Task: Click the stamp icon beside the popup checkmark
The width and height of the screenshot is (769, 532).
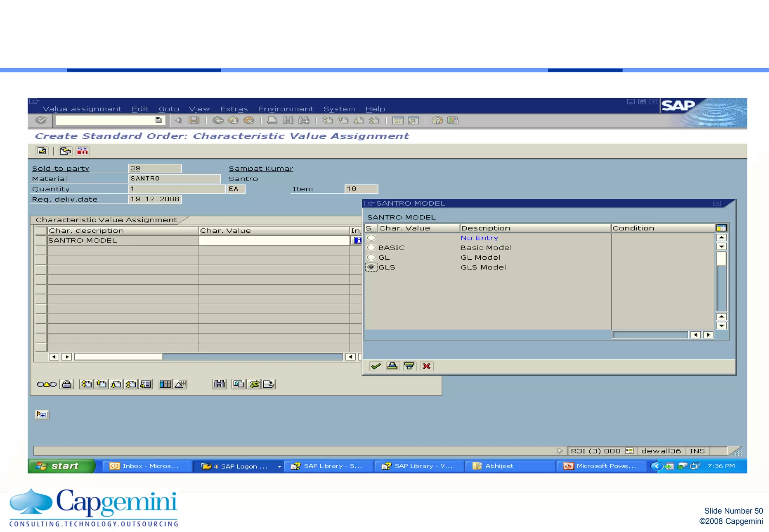Action: 392,366
